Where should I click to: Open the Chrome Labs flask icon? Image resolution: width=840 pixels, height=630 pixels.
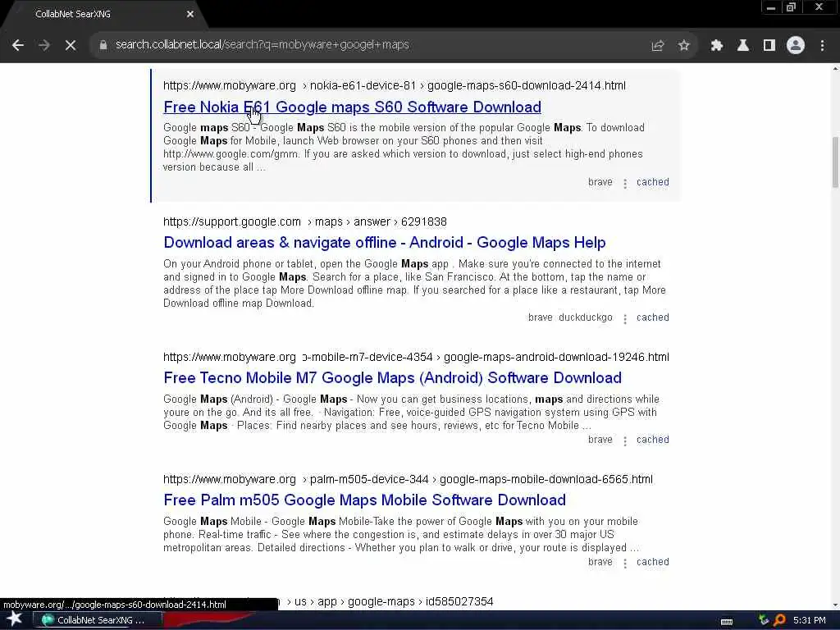[743, 46]
